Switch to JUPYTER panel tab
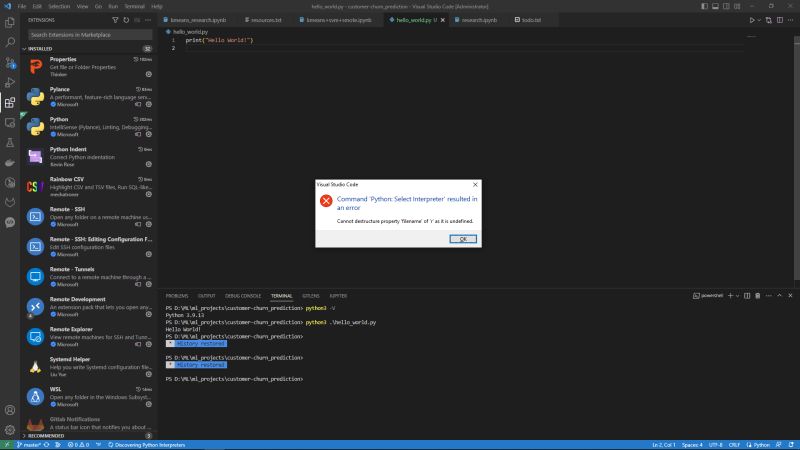 point(338,296)
